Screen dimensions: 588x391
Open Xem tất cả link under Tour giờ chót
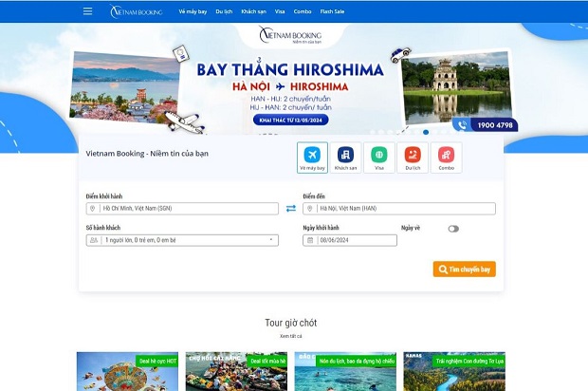click(291, 336)
